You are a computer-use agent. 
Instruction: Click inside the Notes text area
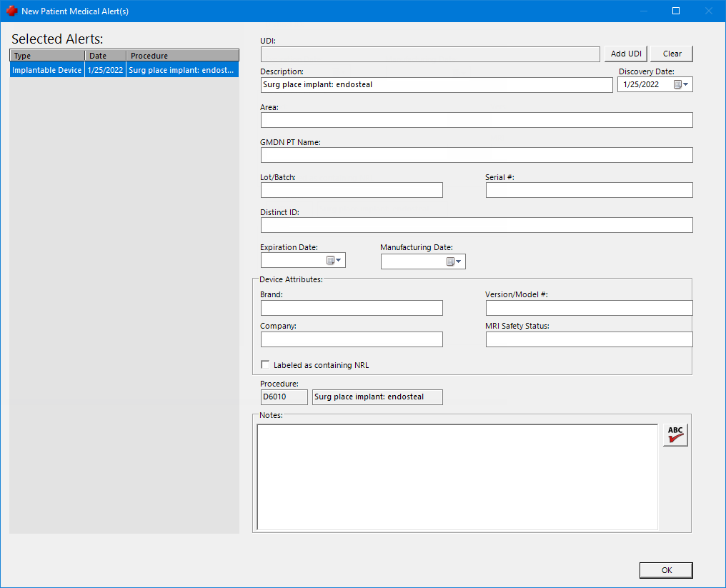point(457,477)
